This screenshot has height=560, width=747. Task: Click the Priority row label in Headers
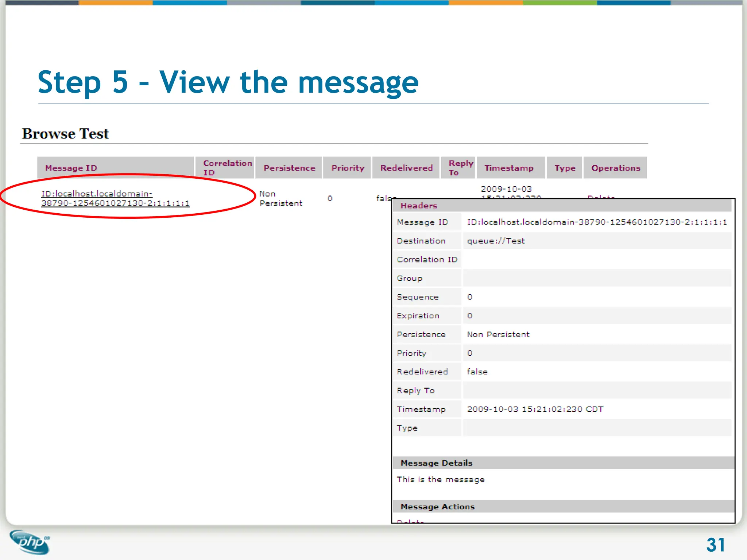tap(411, 353)
